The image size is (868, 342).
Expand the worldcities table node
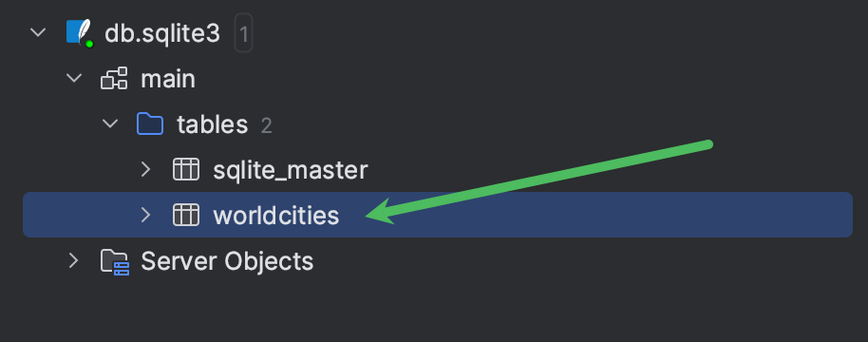(145, 215)
